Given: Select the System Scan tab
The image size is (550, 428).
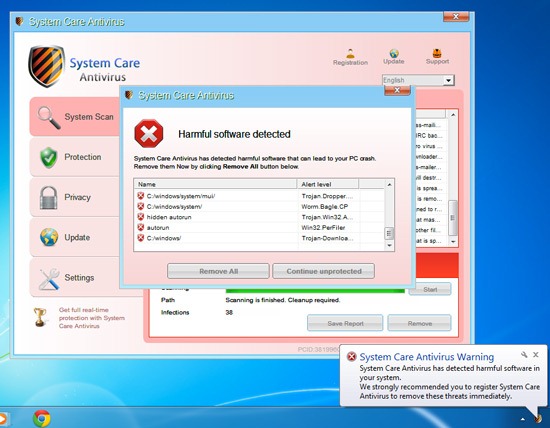Looking at the screenshot, I should pos(75,117).
